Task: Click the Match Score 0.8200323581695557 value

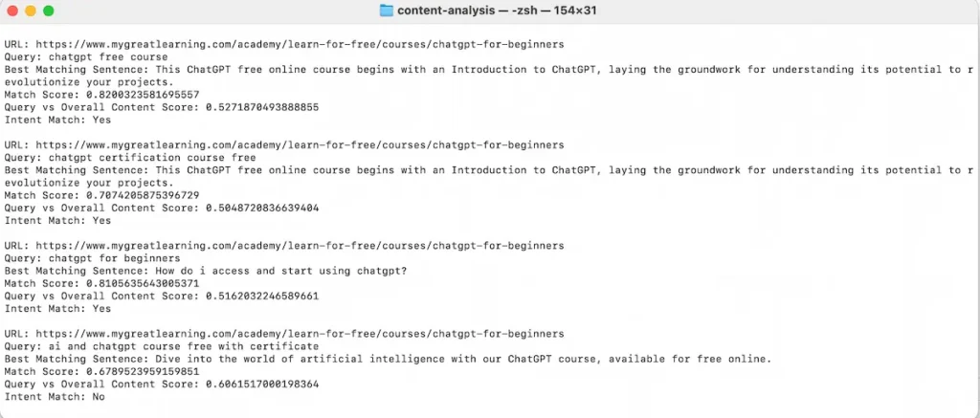Action: 136,95
